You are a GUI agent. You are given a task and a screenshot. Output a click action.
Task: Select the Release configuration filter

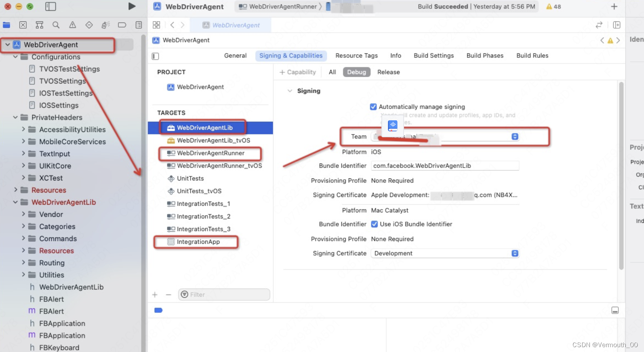coord(388,72)
